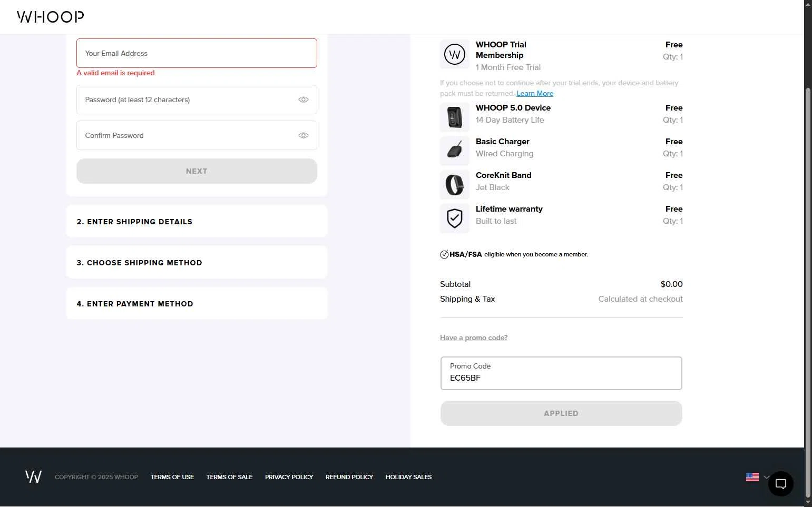This screenshot has height=507, width=812.
Task: Show password via eye icon in Confirm Password
Action: (304, 135)
